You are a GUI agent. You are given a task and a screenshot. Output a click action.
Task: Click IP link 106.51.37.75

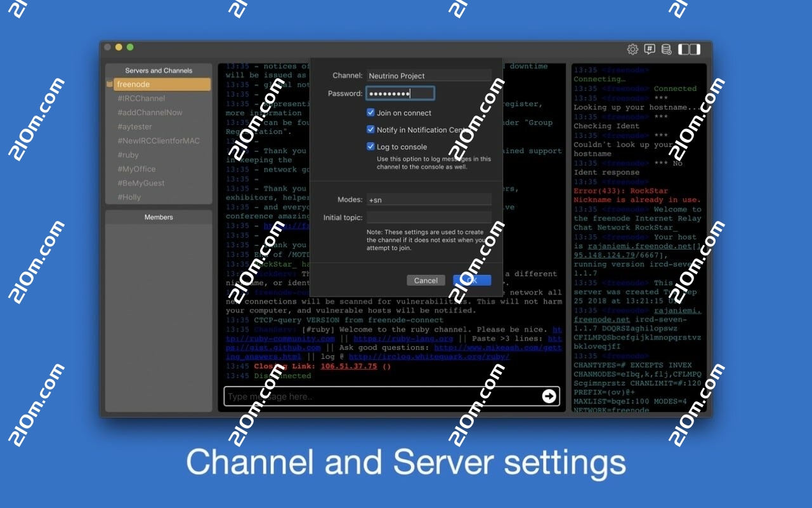(x=349, y=366)
